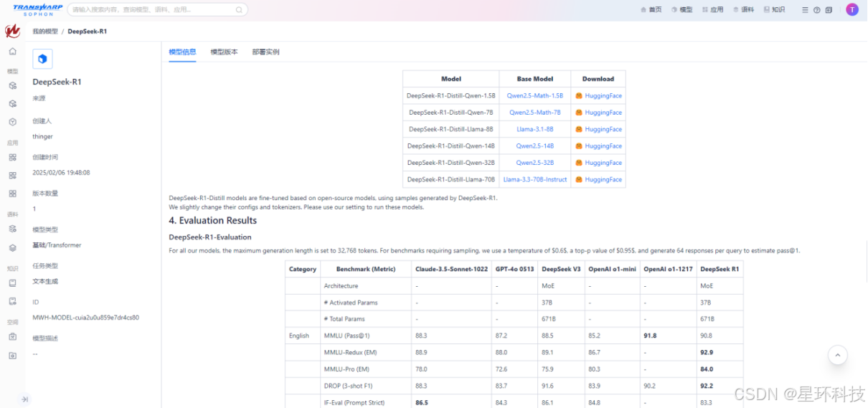Click the GPT-4o 0513 column header

(514, 269)
